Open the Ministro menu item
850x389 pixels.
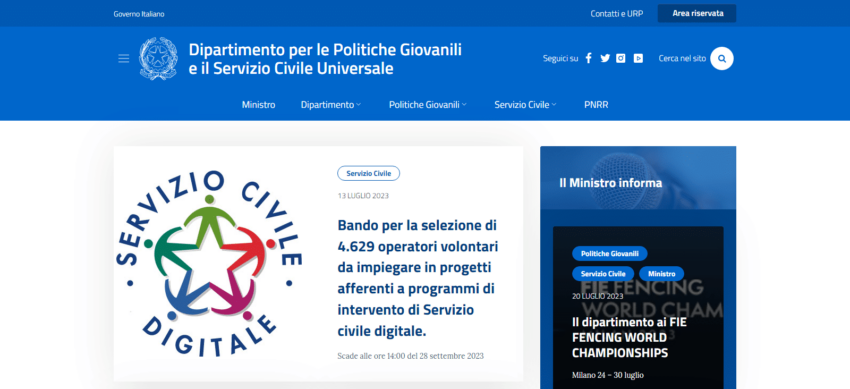(259, 105)
